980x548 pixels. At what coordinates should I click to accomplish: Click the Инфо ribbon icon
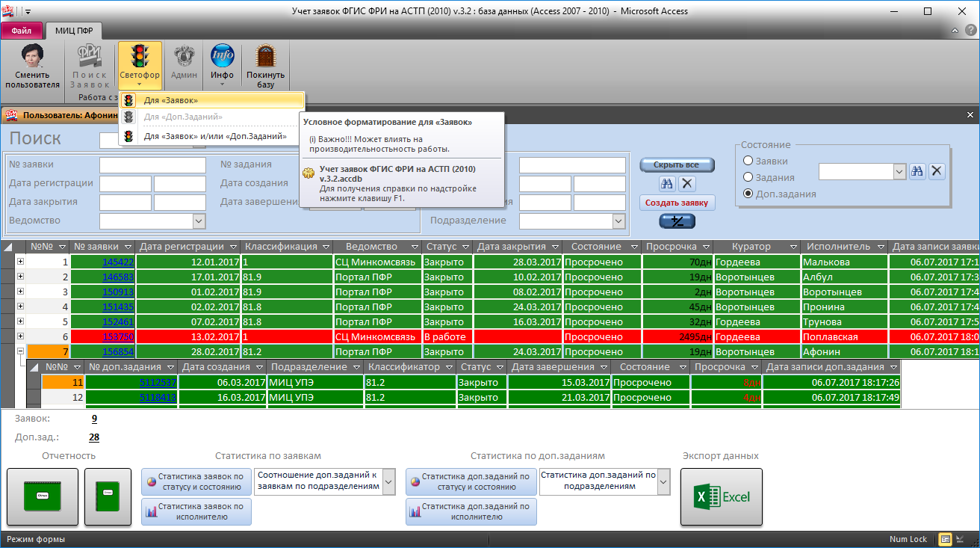[x=222, y=66]
